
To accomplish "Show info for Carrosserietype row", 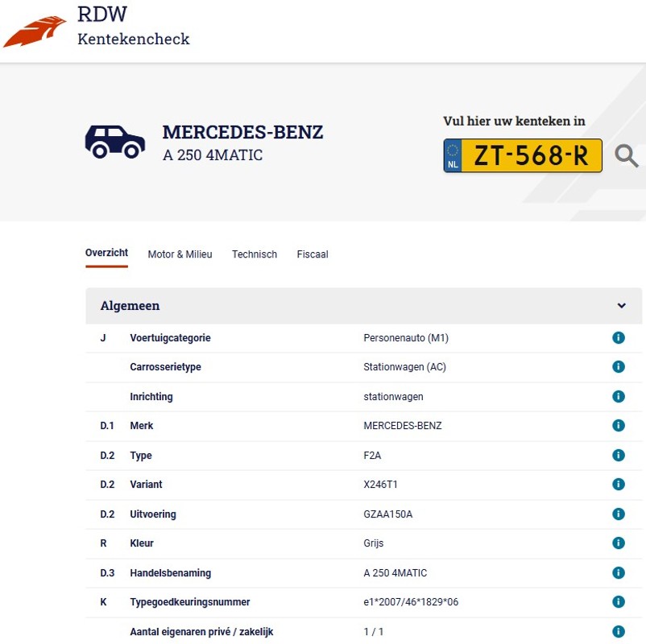I will (619, 366).
